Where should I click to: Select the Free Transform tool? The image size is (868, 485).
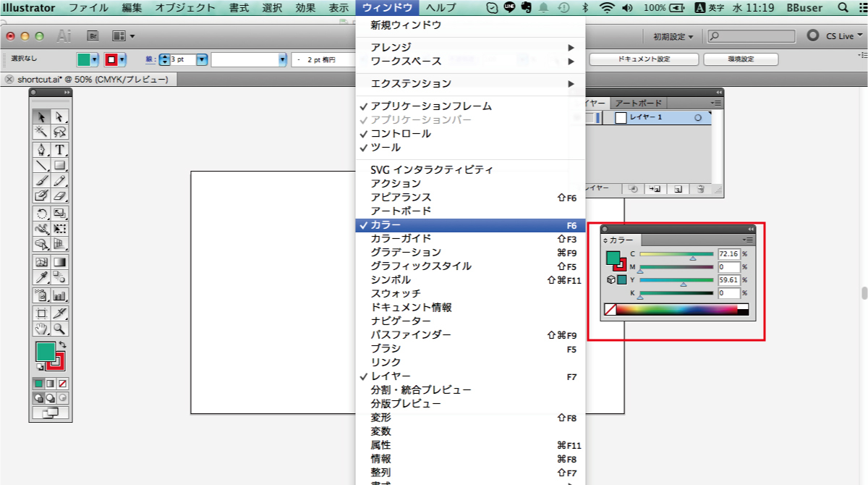pyautogui.click(x=59, y=229)
